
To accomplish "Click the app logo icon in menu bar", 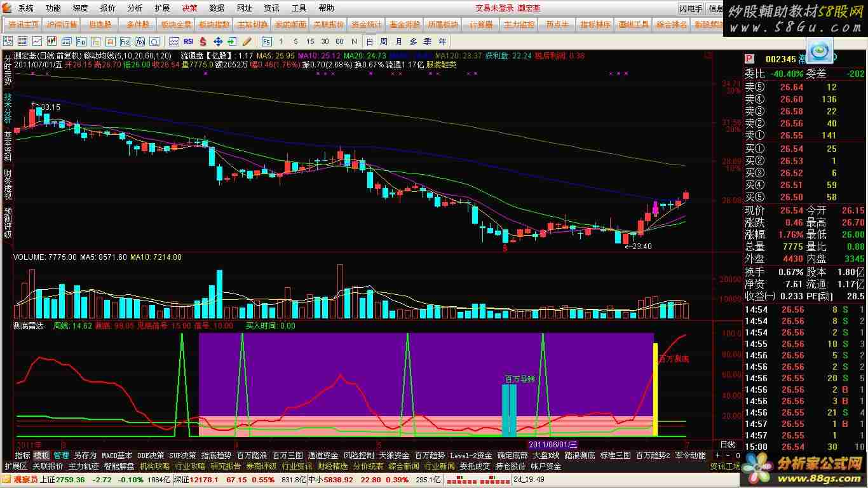I will tap(7, 8).
